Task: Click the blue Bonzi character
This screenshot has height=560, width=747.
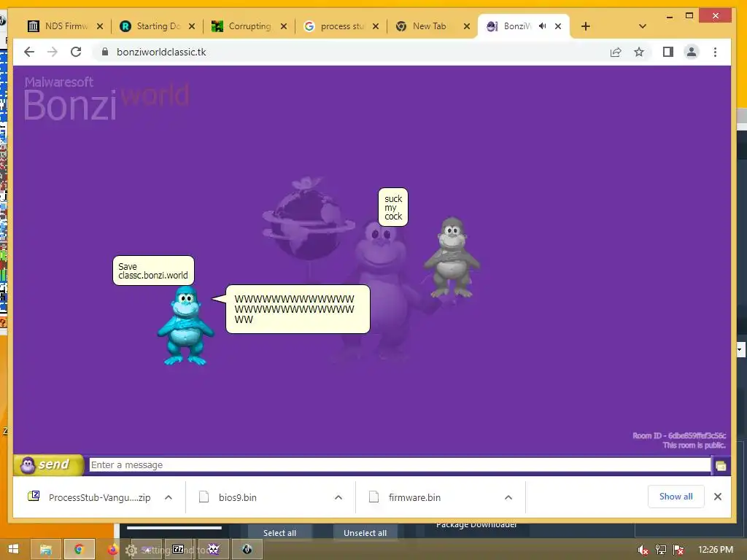Action: 185,326
